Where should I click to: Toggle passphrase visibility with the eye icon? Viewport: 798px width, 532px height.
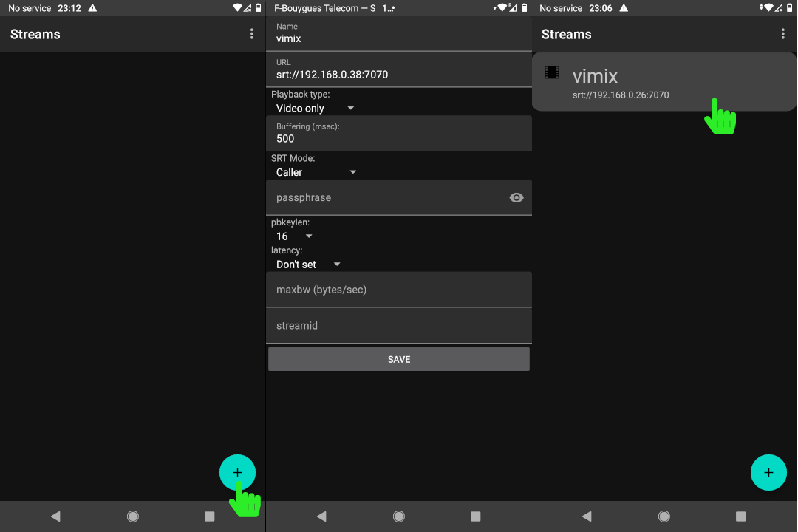click(x=516, y=197)
